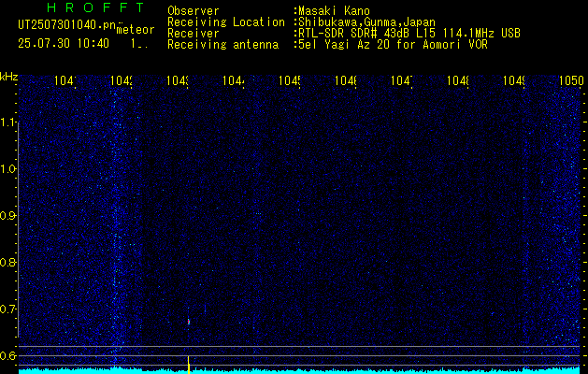Click the 1.0 kHz frequency label
The height and width of the screenshot is (374, 588).
pos(8,169)
